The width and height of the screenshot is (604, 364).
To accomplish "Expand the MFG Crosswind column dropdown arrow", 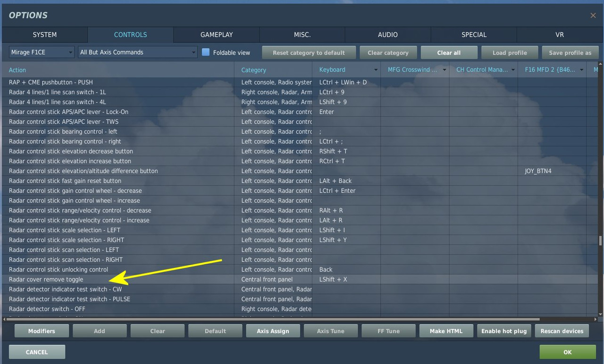I will tap(445, 70).
